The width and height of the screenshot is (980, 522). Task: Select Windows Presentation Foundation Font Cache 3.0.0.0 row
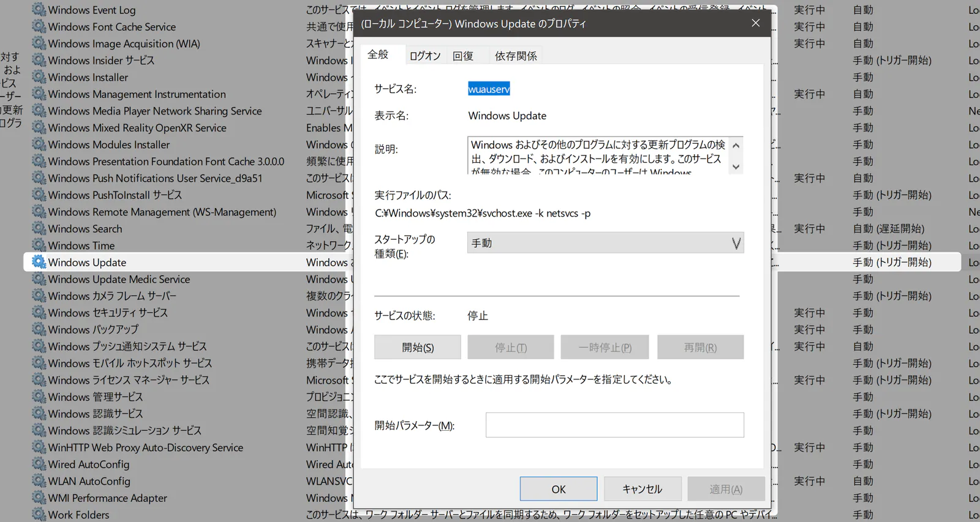pos(166,162)
